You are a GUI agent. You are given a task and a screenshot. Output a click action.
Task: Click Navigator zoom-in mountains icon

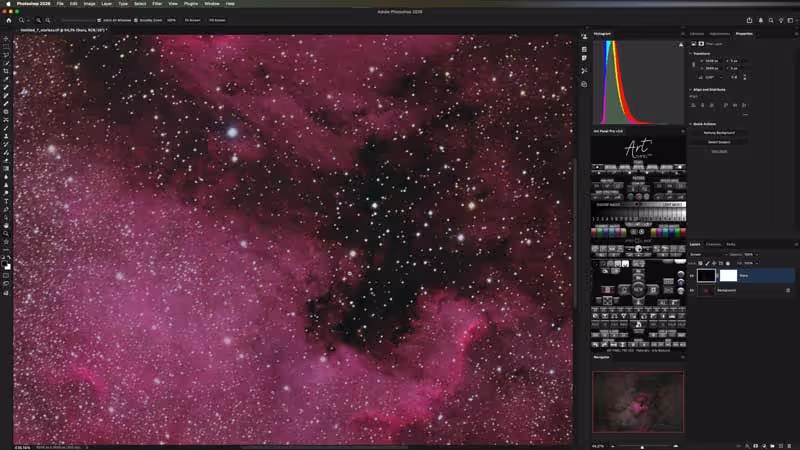(676, 446)
